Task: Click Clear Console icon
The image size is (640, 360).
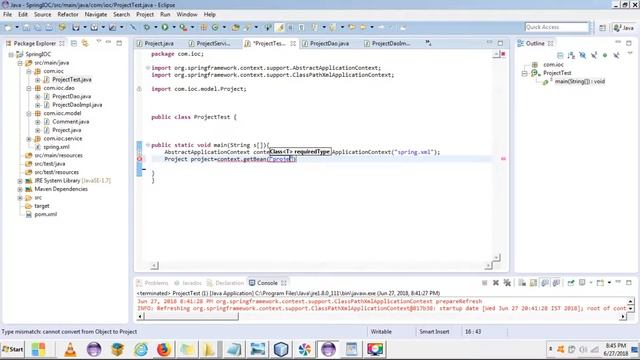Action: point(522,282)
